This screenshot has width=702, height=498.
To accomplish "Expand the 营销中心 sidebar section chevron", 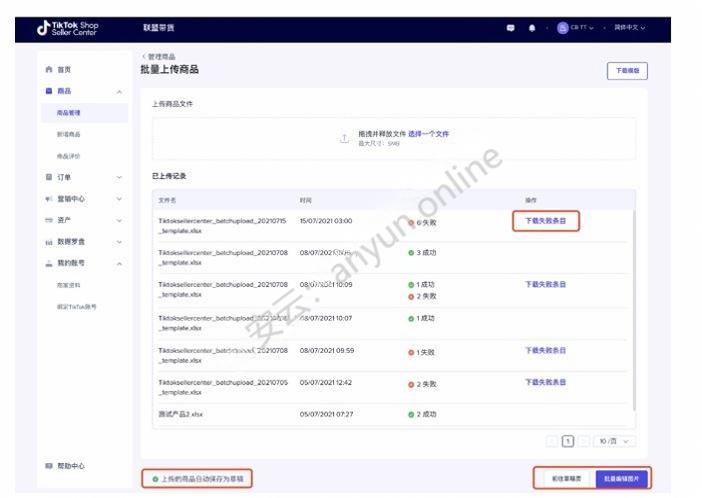I will pyautogui.click(x=119, y=199).
